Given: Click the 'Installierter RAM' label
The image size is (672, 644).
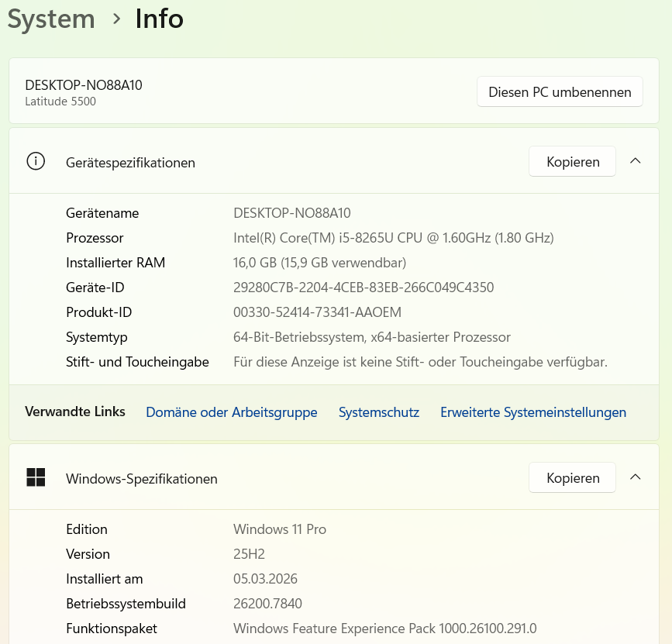Looking at the screenshot, I should pyautogui.click(x=115, y=263).
